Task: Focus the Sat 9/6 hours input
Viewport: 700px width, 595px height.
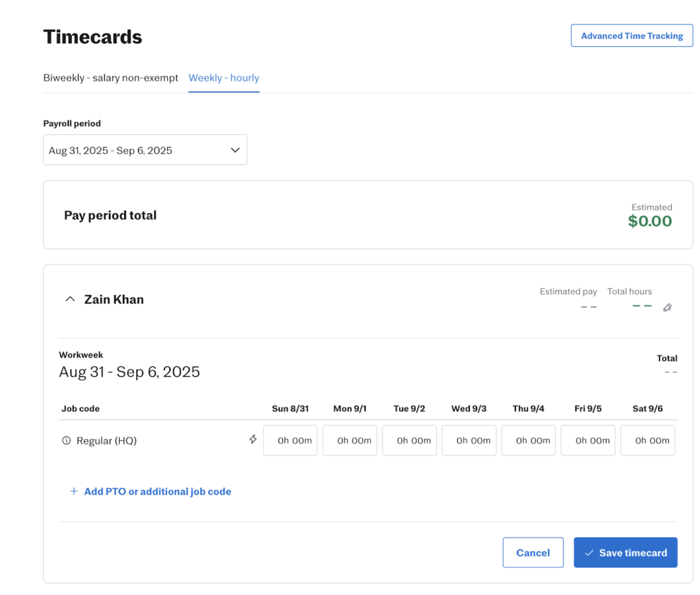Action: click(x=647, y=440)
